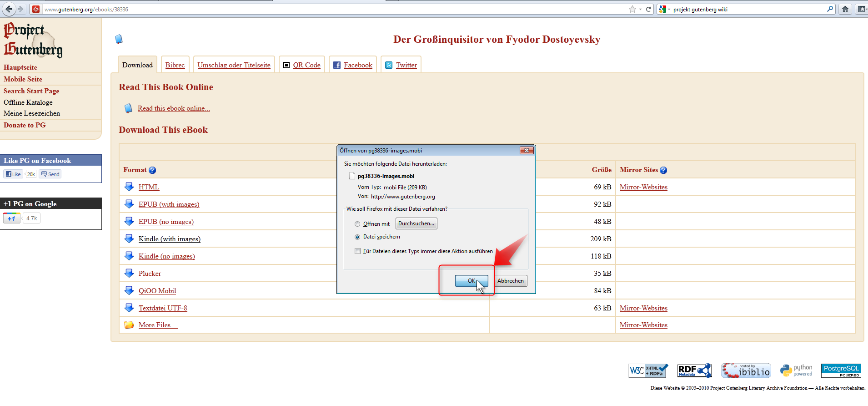
Task: Click Donate to PG link
Action: 25,125
